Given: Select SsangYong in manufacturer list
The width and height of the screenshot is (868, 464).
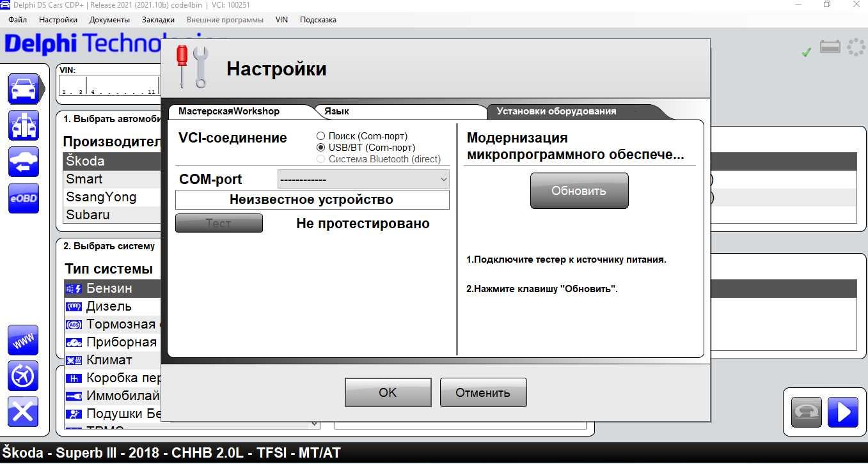Looking at the screenshot, I should click(x=112, y=197).
